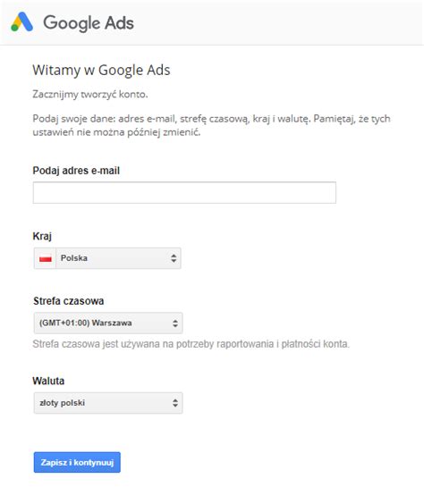Click the Google Ads logo icon
Viewport: 424px width, 504px height.
pyautogui.click(x=21, y=21)
